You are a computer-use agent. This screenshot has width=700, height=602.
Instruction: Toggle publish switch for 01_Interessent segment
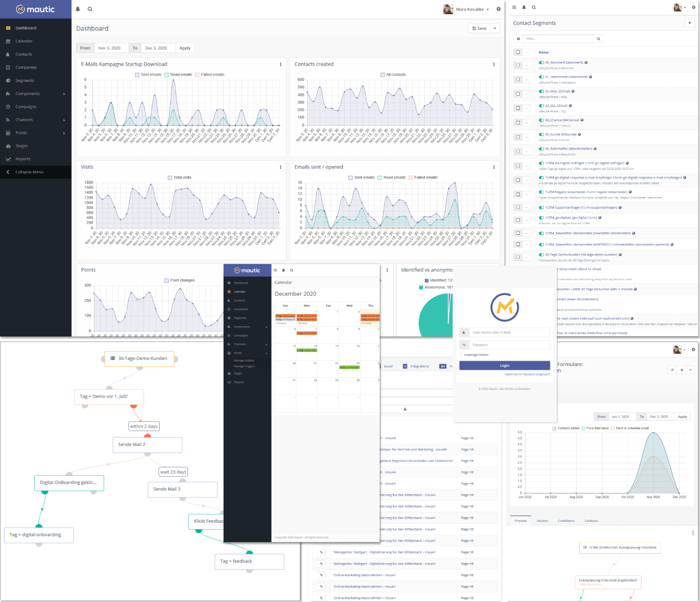click(541, 77)
